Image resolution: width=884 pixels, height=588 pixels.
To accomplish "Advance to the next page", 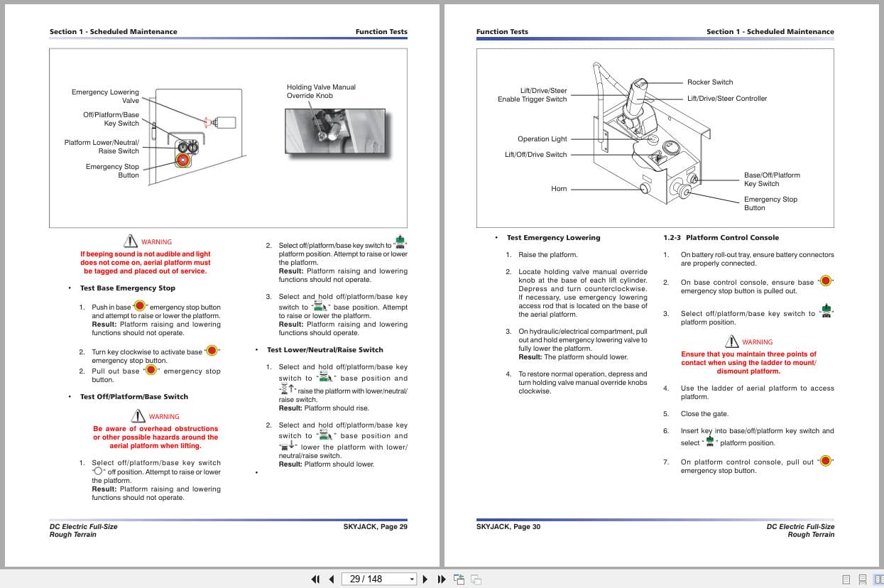I will click(x=425, y=579).
